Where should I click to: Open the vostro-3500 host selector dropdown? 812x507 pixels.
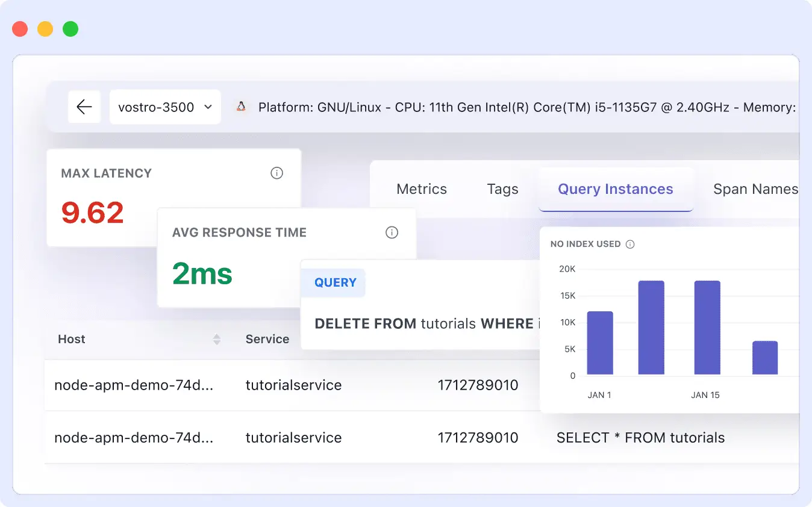(x=164, y=107)
